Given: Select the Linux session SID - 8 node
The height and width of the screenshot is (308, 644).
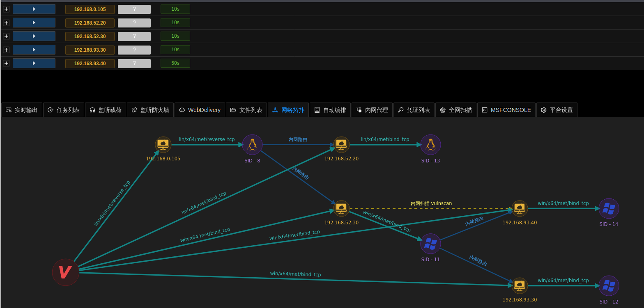Looking at the screenshot, I should (x=252, y=145).
